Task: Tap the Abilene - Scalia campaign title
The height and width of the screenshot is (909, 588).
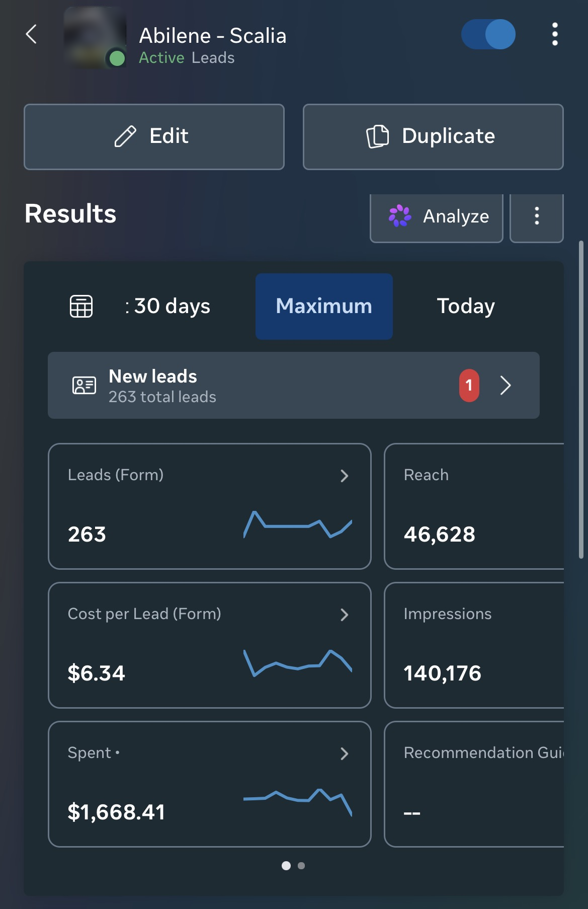Action: point(213,36)
